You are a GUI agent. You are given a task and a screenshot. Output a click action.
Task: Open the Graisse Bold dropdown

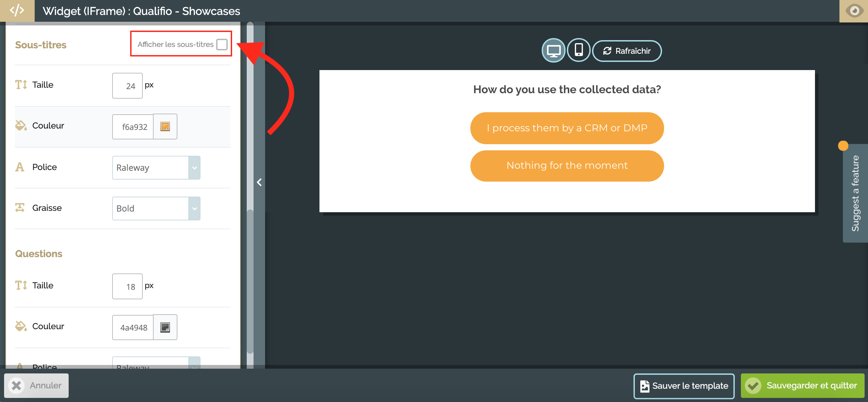click(x=156, y=208)
